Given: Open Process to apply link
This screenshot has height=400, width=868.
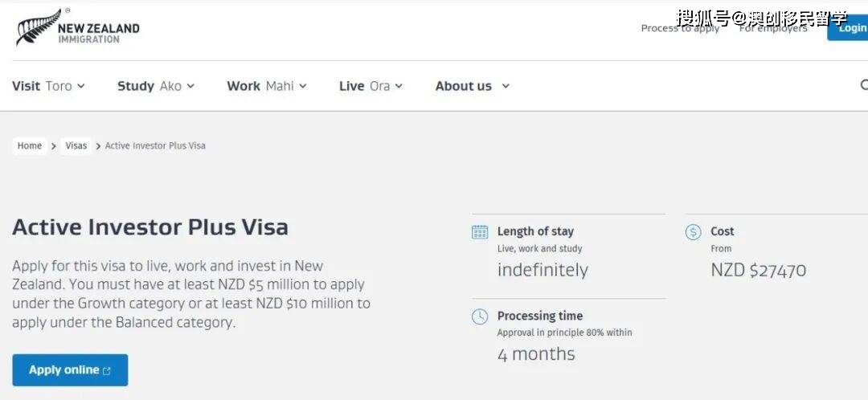Looking at the screenshot, I should (x=680, y=28).
